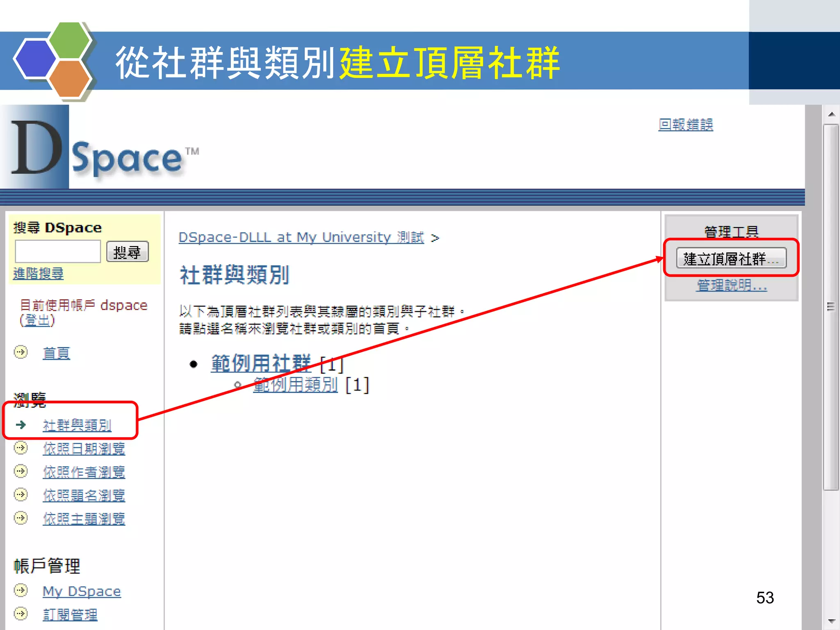Screen dimensions: 840x630
Task: Click the green arrow icon beside 社群與類別
Action: (x=21, y=425)
